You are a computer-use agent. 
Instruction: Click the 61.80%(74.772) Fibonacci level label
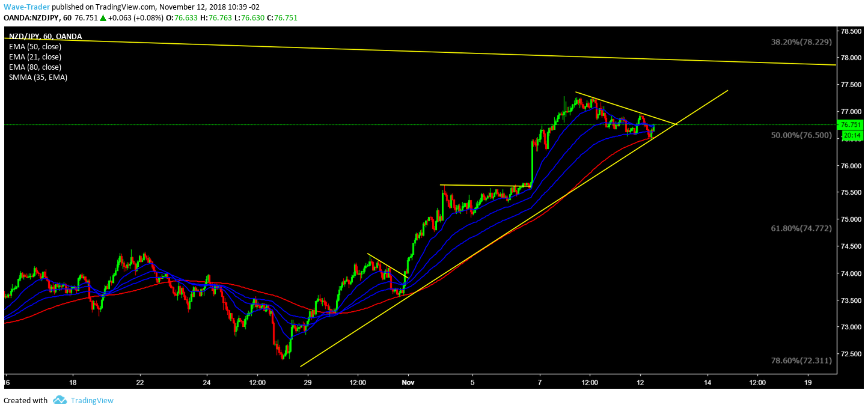801,228
